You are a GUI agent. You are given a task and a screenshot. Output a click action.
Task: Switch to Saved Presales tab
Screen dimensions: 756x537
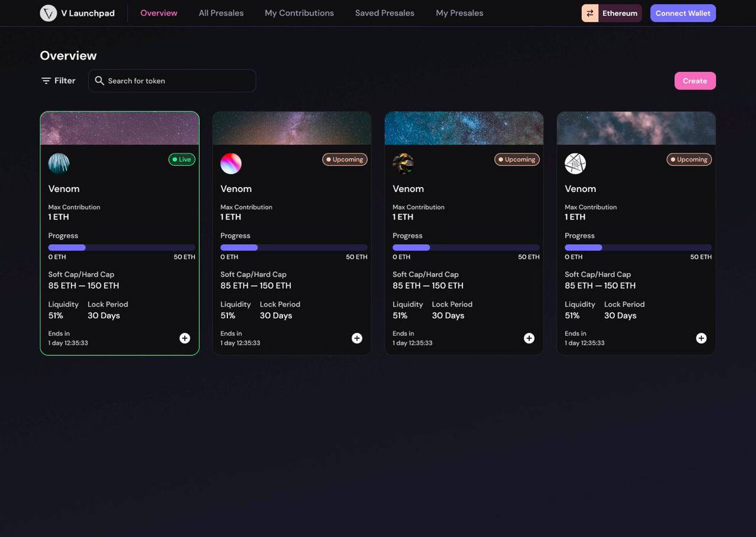pyautogui.click(x=385, y=13)
